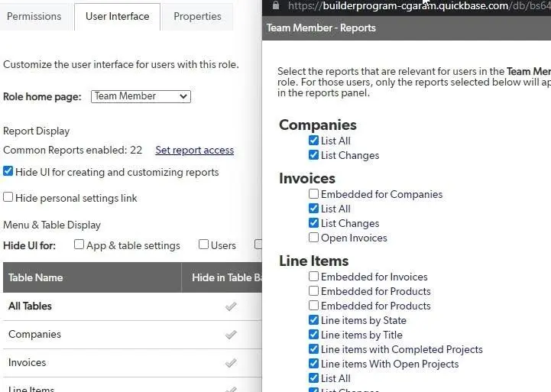This screenshot has height=392, width=551.
Task: Uncheck Invoices List Changes report
Action: [x=313, y=223]
